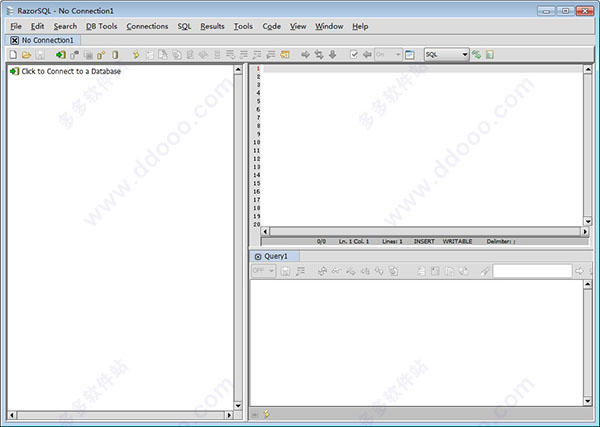Click the navigator's scroll left arrow
The image size is (600, 427).
click(12, 415)
